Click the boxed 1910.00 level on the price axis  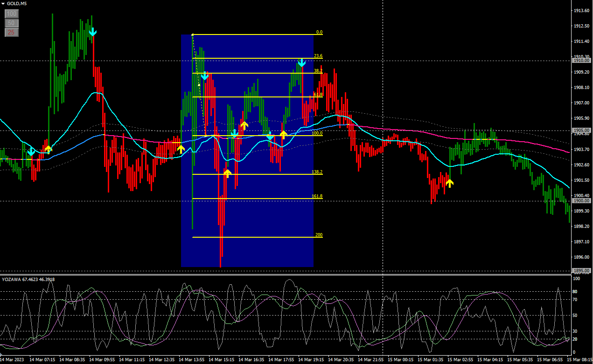(x=582, y=61)
